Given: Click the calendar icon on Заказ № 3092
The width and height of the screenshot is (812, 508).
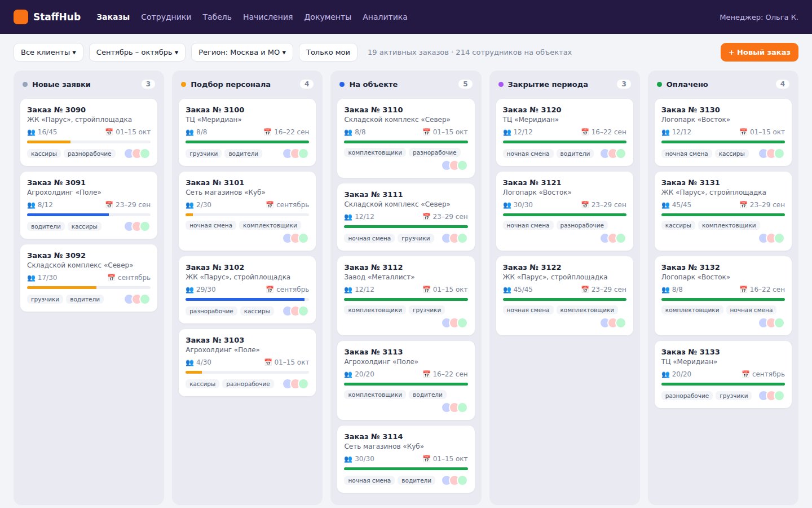Looking at the screenshot, I should [x=111, y=278].
